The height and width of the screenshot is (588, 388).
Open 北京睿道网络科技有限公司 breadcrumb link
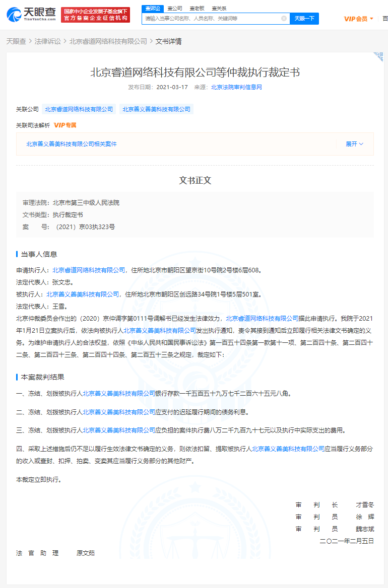(x=108, y=42)
